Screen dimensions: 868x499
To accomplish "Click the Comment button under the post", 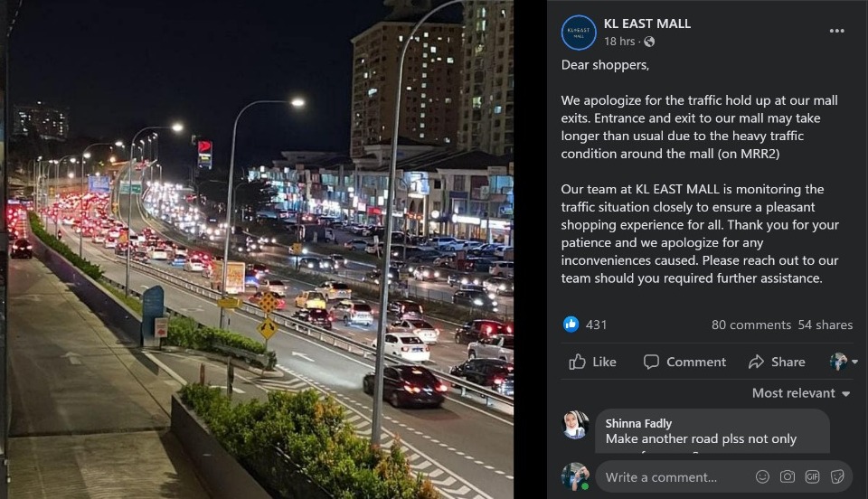I will pyautogui.click(x=684, y=362).
